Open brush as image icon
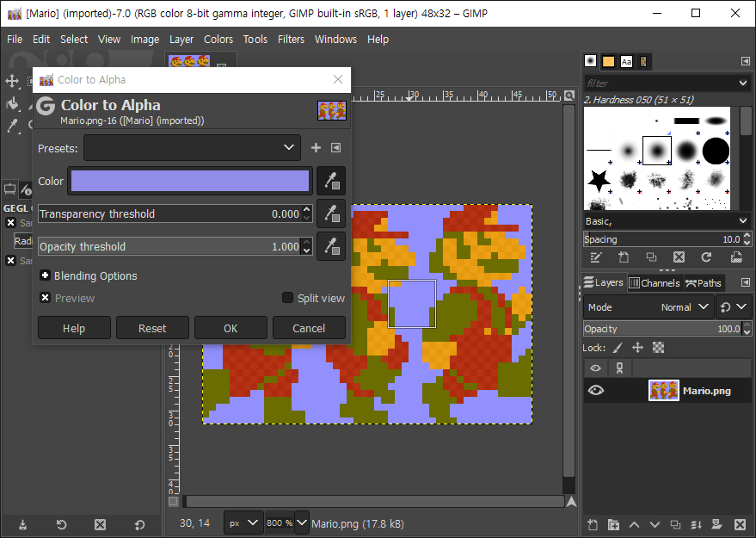 (736, 257)
